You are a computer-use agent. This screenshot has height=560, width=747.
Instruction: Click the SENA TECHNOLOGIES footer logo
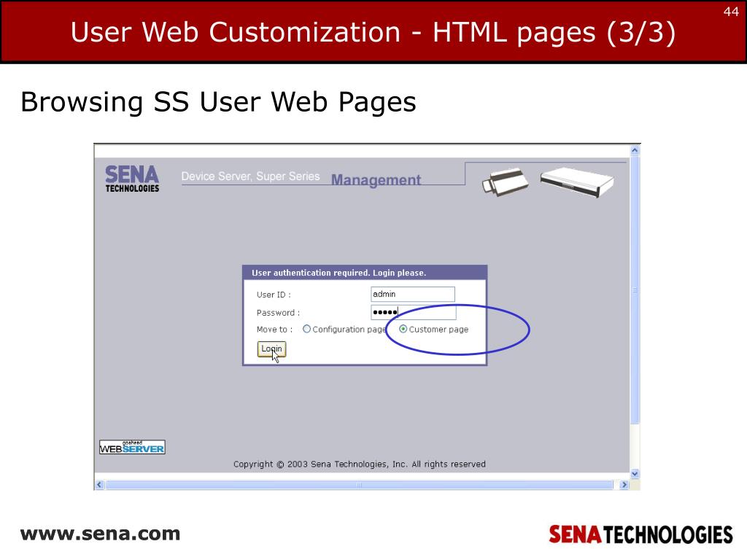coord(640,534)
